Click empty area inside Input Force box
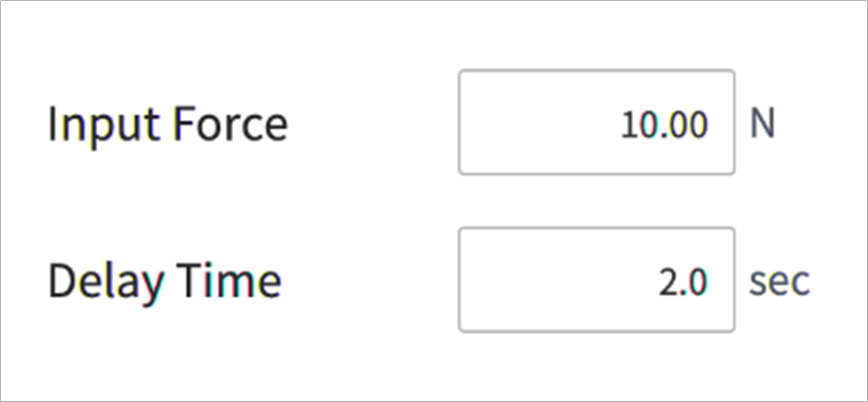Image resolution: width=868 pixels, height=402 pixels. (528, 122)
